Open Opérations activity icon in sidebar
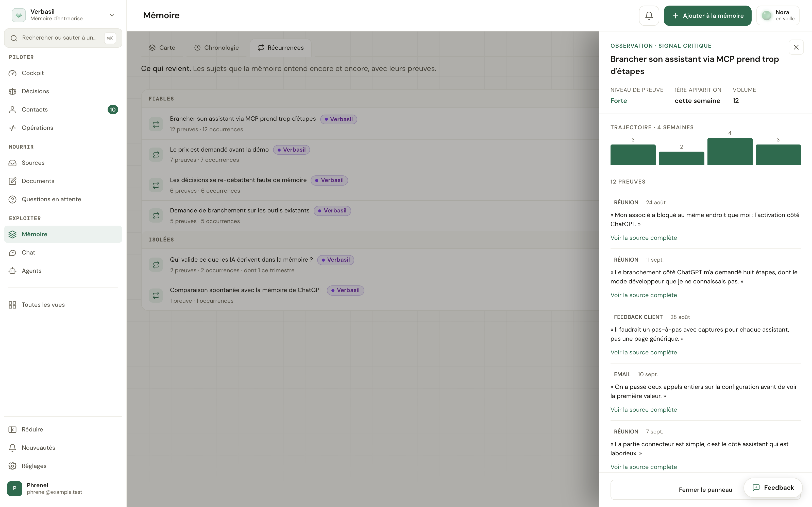Image resolution: width=812 pixels, height=507 pixels. pyautogui.click(x=12, y=128)
